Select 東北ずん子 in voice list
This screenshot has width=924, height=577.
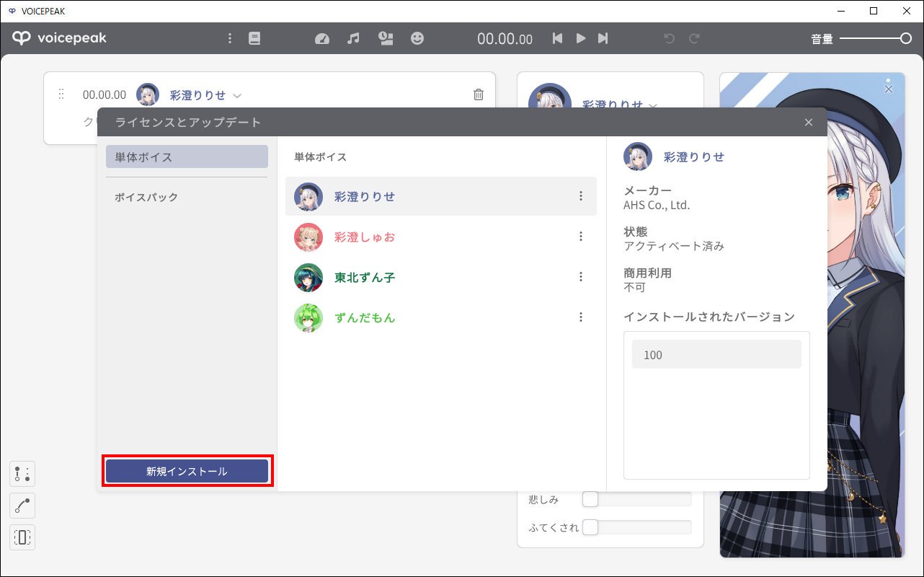[x=441, y=277]
